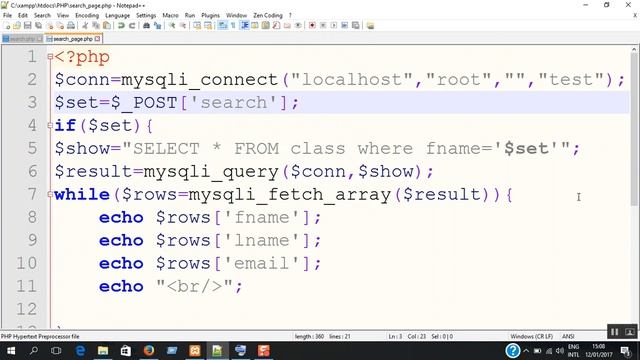Click 'Windows (CR LF)' in status bar

(531, 336)
